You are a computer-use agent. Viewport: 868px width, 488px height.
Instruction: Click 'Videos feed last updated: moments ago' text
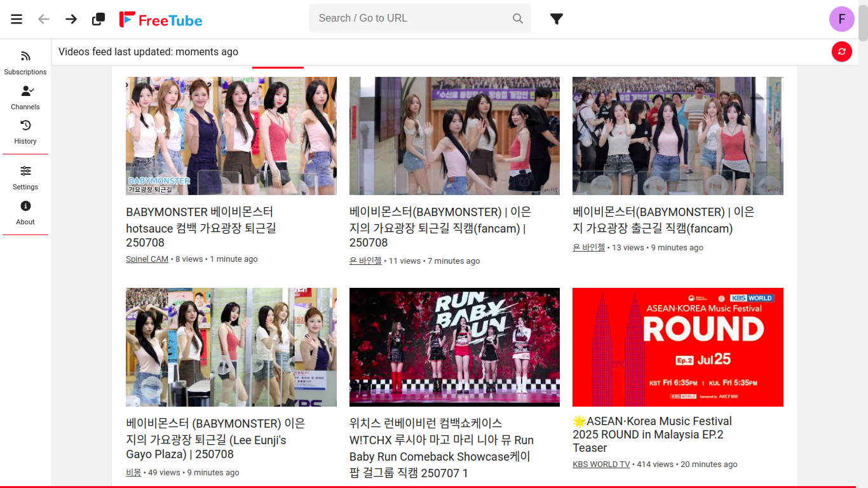[148, 52]
